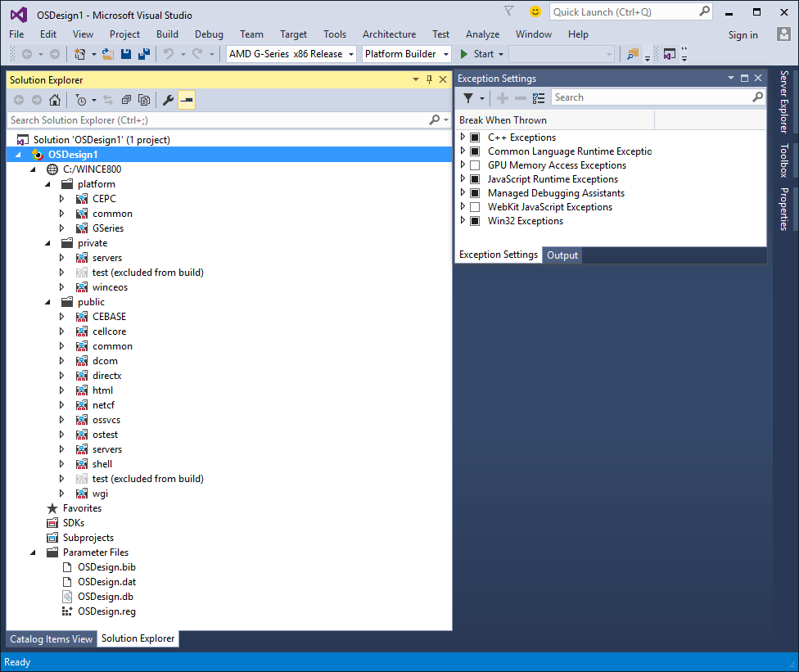The height and width of the screenshot is (672, 799).
Task: Click the Open File folder icon
Action: pyautogui.click(x=107, y=54)
